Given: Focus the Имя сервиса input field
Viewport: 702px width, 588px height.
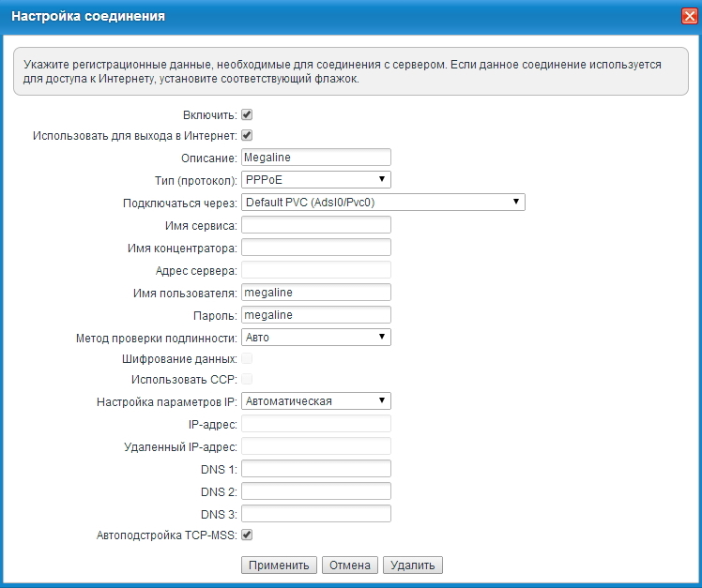Looking at the screenshot, I should coord(315,225).
